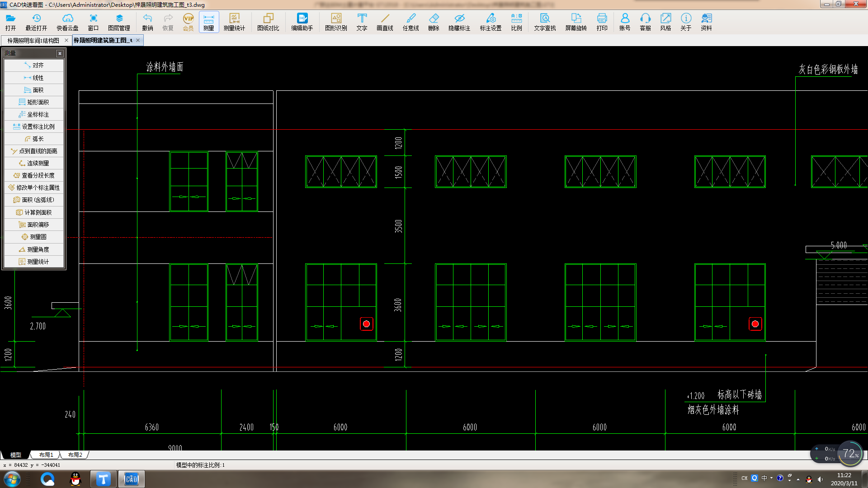Open the 屏幕旋转 screen rotate tool
Image resolution: width=868 pixels, height=488 pixels.
pos(576,21)
